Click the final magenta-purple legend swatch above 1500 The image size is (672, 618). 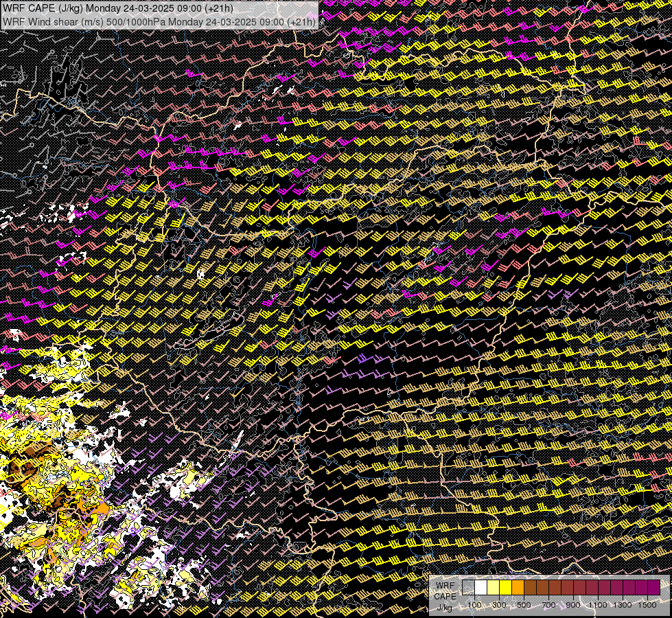tap(653, 588)
